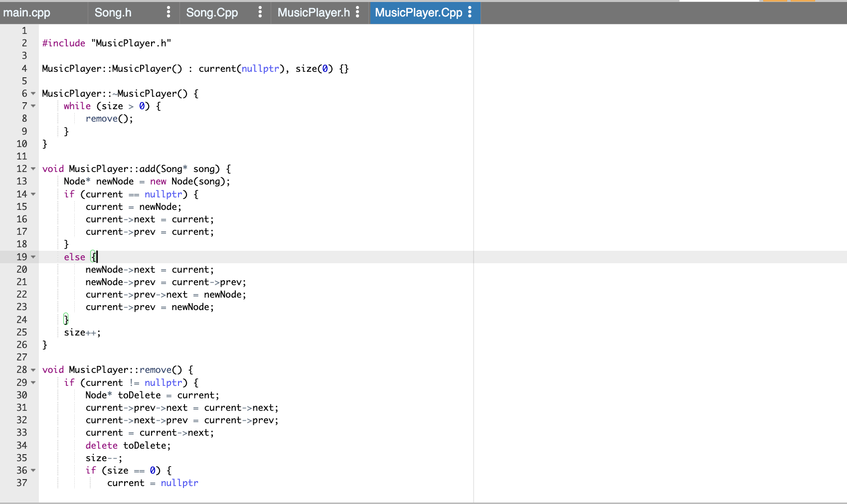Screen dimensions: 847x504
Task: Collapse the destructor code fold at line 6
Action: pyautogui.click(x=32, y=93)
